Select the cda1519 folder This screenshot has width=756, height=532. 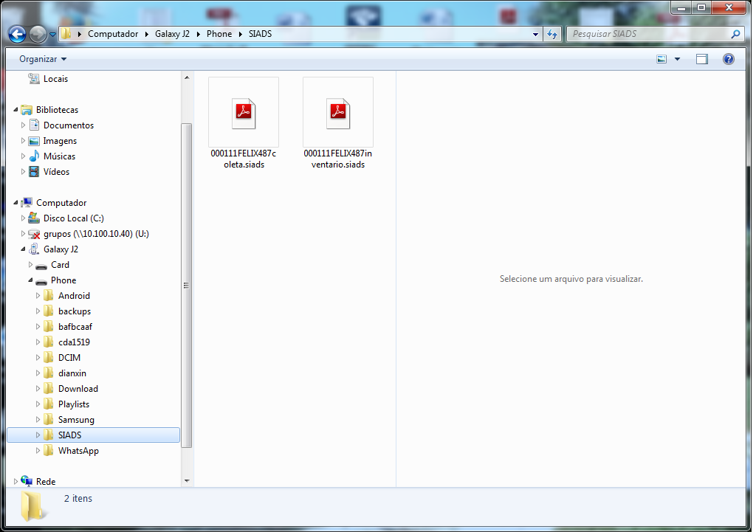[x=74, y=342]
